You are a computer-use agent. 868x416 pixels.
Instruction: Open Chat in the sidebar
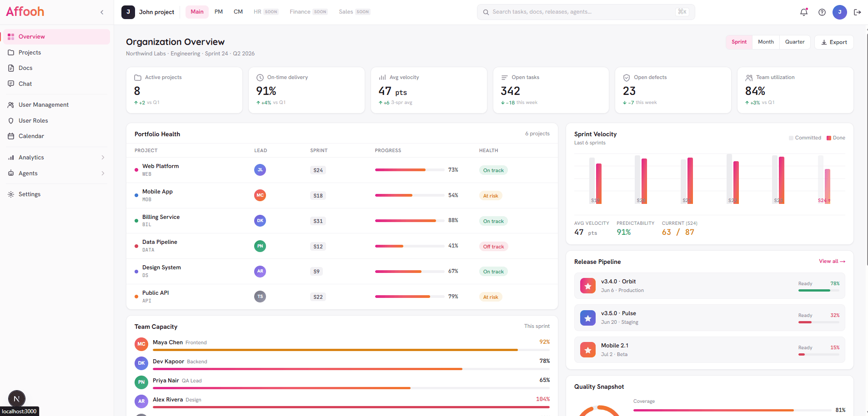(x=57, y=84)
